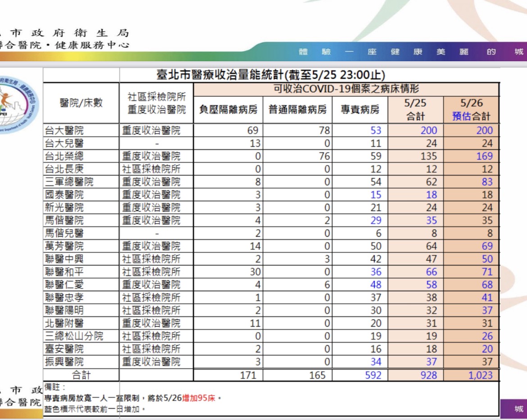Click total 165 for 普通隔離病房
This screenshot has height=420, width=527.
click(317, 375)
